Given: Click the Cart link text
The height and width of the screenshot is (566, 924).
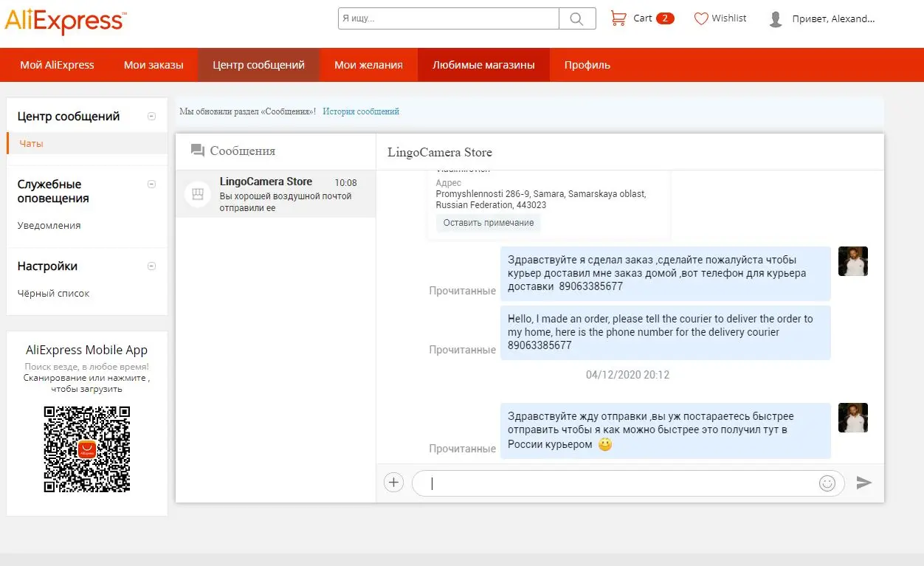Looking at the screenshot, I should [x=643, y=18].
